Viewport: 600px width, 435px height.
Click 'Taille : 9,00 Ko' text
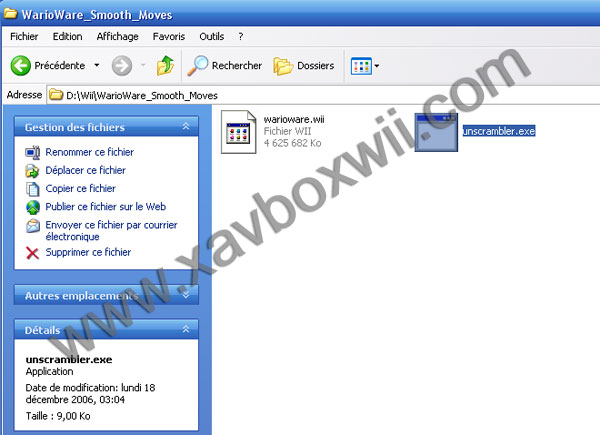(58, 416)
